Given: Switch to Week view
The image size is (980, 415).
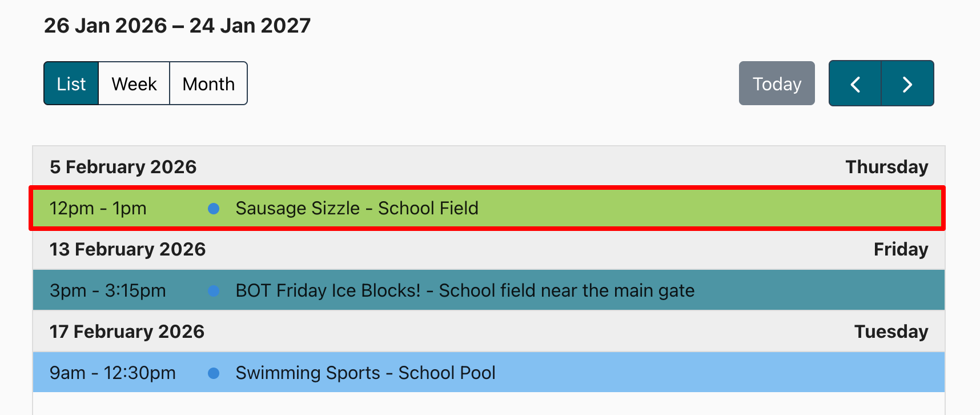Looking at the screenshot, I should point(134,84).
